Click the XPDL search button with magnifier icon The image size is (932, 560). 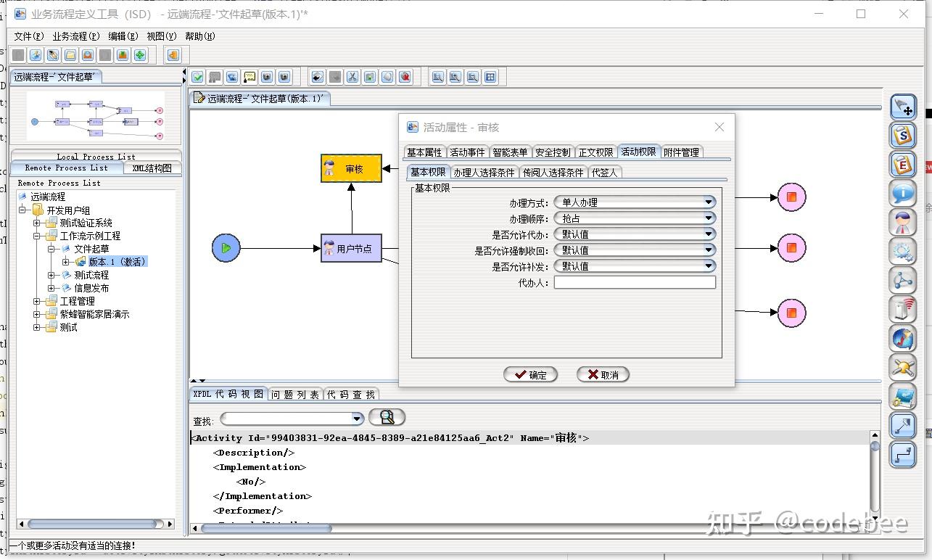point(387,418)
